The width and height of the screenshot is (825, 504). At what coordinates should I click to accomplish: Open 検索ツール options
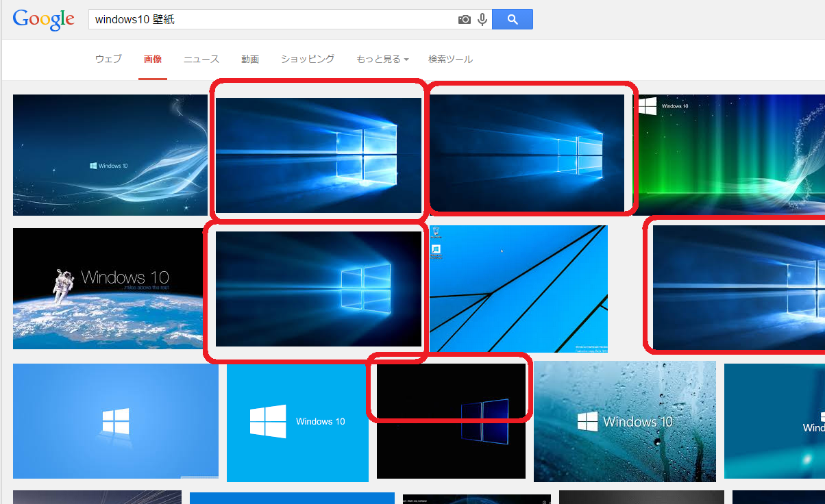click(450, 60)
